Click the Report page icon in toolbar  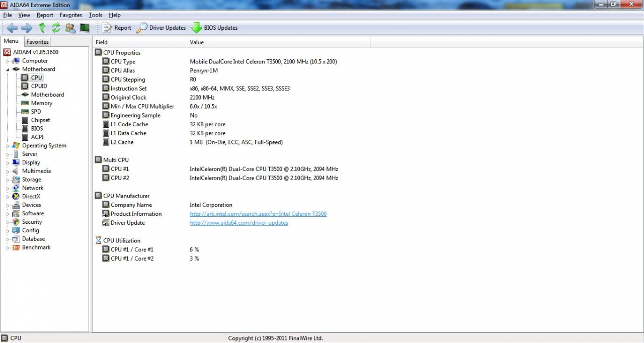pyautogui.click(x=107, y=28)
